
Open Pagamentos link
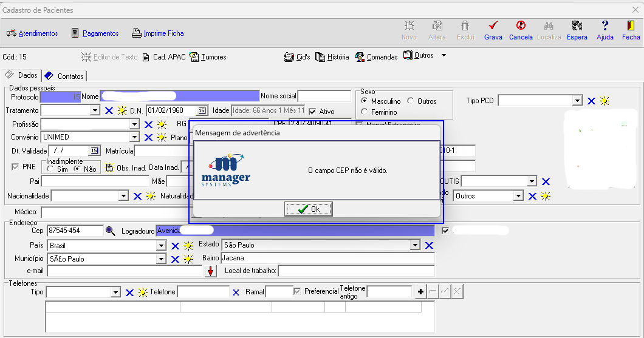pos(101,33)
